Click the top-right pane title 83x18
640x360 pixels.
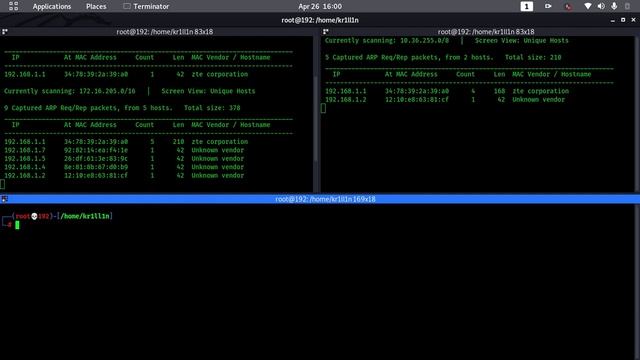486,31
